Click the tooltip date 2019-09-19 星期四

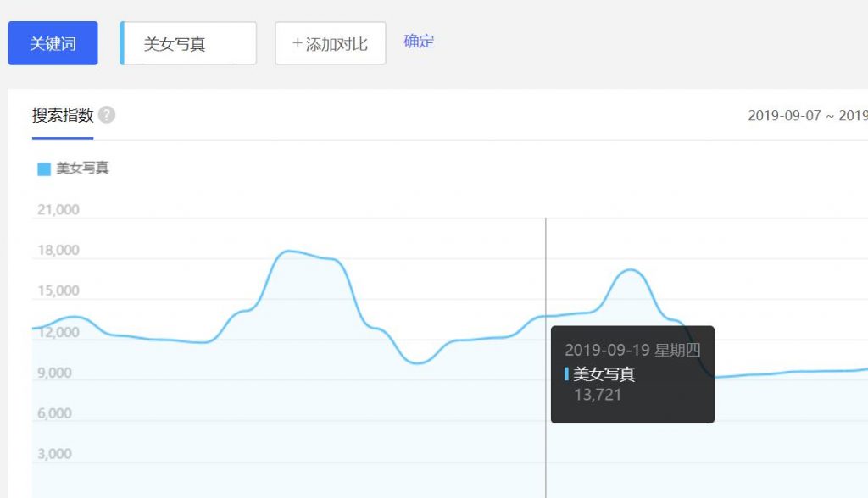pos(632,350)
